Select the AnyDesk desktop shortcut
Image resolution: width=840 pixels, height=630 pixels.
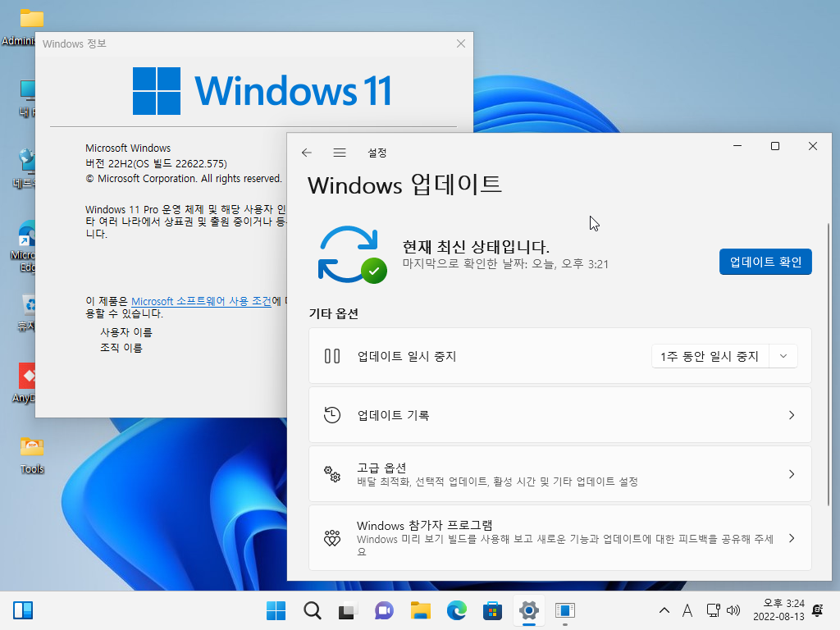24,383
